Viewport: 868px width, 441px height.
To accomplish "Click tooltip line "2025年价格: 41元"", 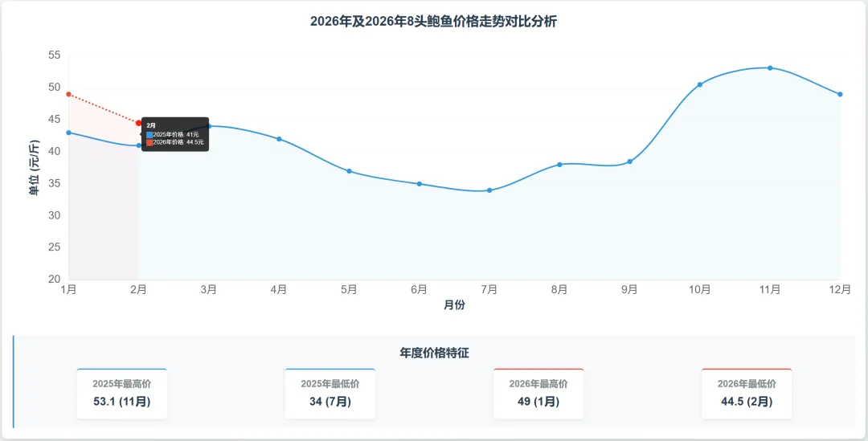I will coord(176,135).
